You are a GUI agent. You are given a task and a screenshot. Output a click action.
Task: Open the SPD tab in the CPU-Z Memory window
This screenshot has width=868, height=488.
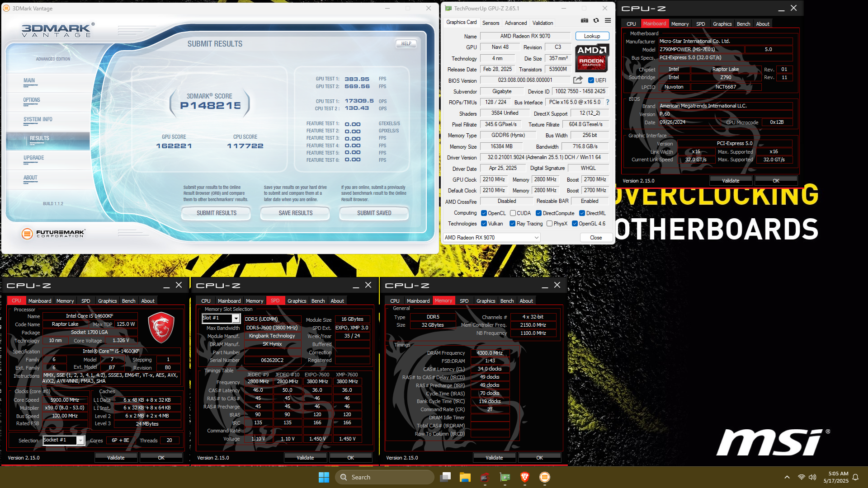[x=464, y=301]
